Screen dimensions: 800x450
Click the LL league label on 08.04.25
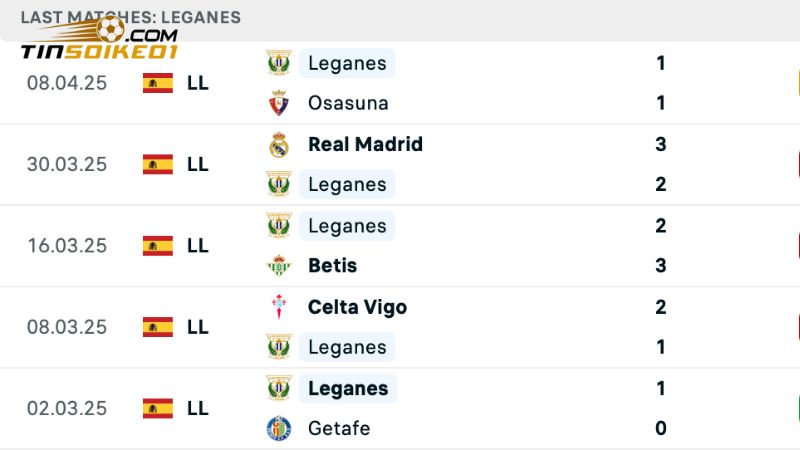pyautogui.click(x=198, y=83)
